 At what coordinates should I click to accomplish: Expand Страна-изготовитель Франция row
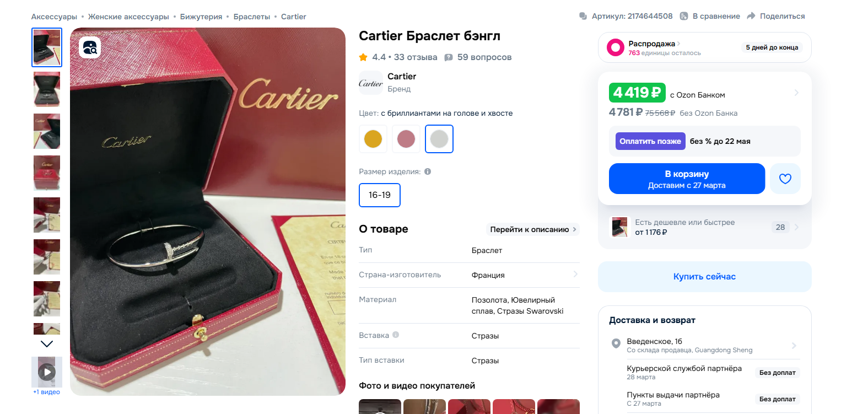tap(469, 275)
